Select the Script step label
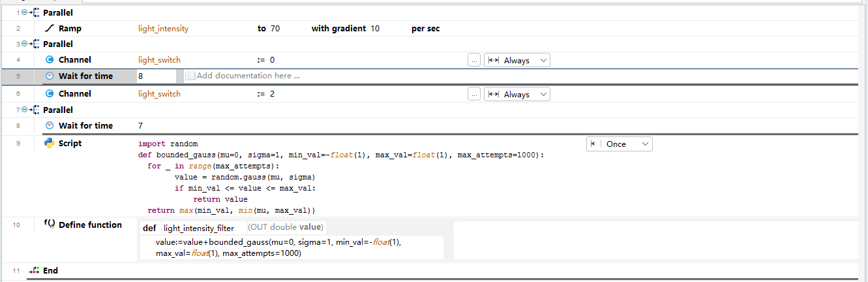This screenshot has width=868, height=282. pos(70,144)
